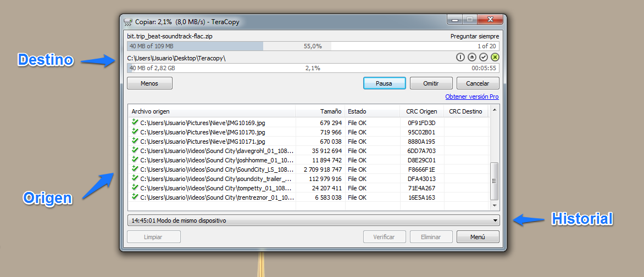
Task: Click the destination path C:\Users\Usuario\Desktop\Teracopy\
Action: 176,58
